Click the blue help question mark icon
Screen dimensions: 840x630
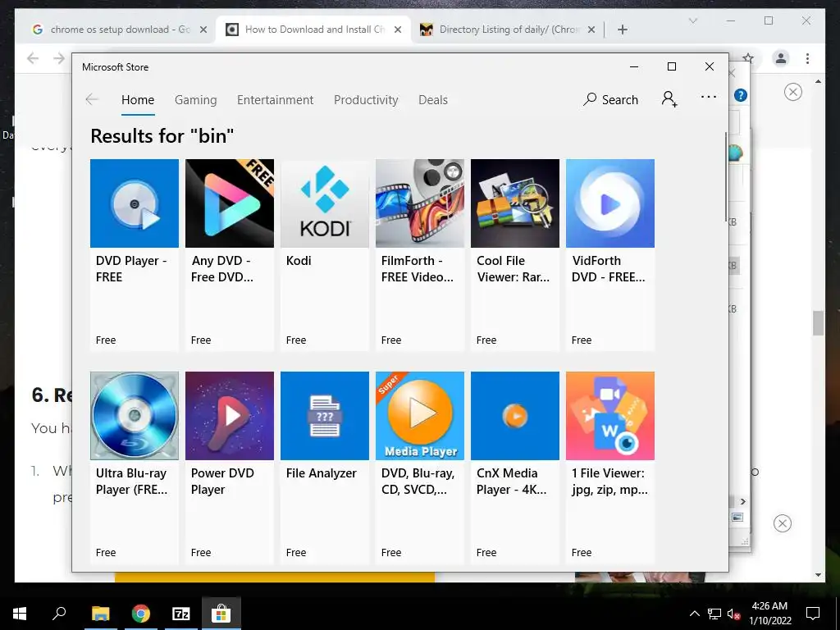pos(741,95)
